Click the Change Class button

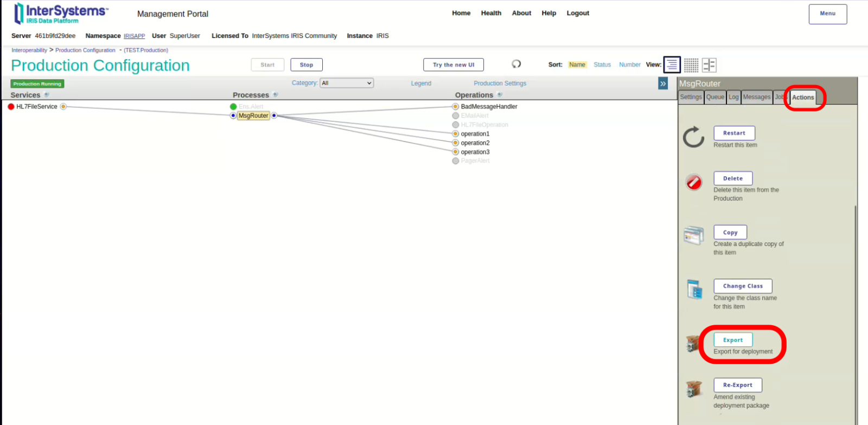(743, 286)
